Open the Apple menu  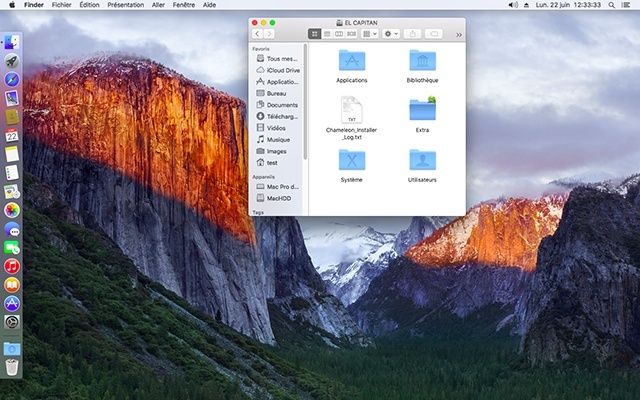12,5
